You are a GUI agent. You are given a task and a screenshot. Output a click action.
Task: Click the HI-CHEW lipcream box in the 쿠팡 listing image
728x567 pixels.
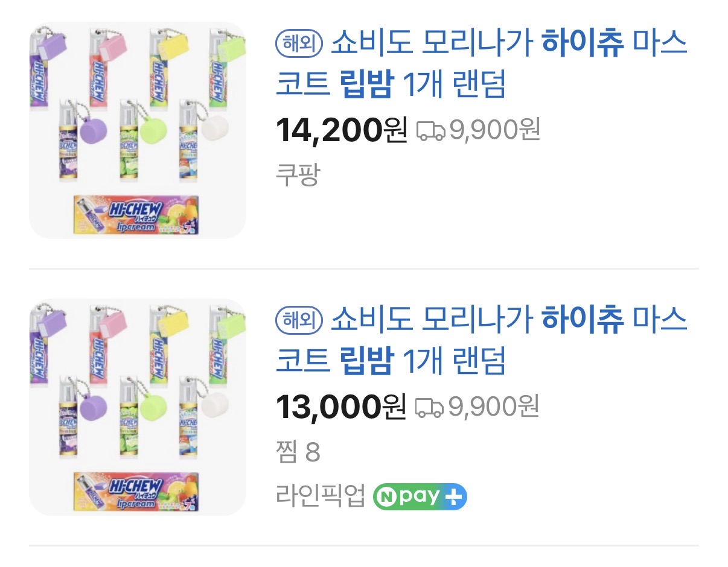pyautogui.click(x=136, y=215)
